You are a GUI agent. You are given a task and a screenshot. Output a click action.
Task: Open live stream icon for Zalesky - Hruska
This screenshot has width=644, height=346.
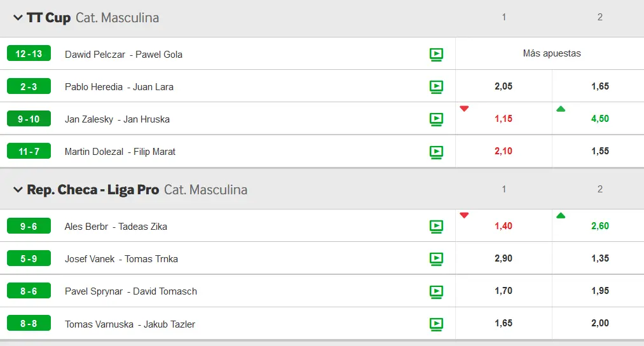click(x=436, y=119)
